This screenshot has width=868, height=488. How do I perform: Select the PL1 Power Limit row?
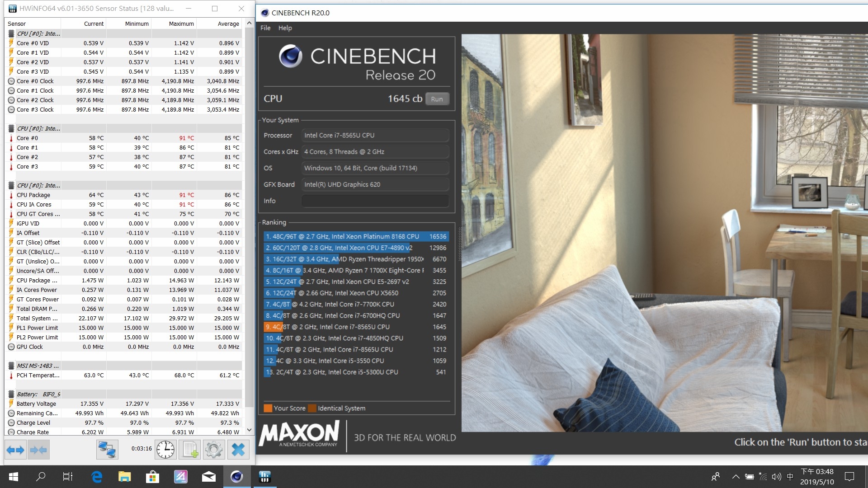(x=124, y=328)
